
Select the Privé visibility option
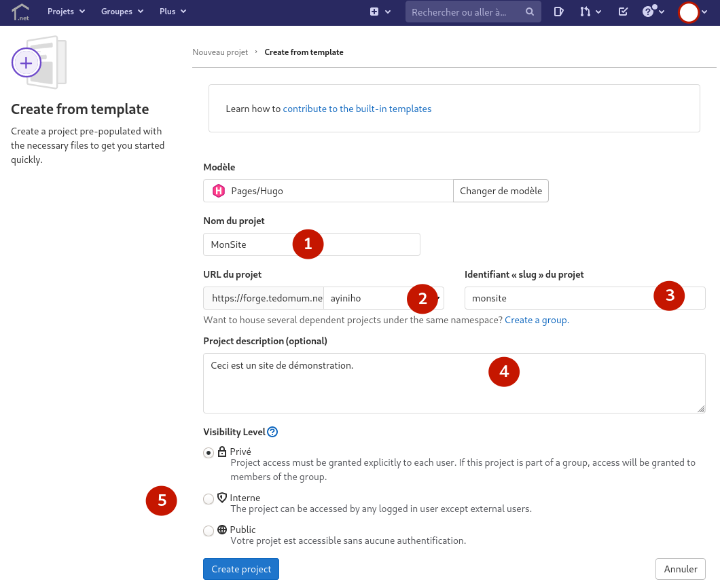209,453
